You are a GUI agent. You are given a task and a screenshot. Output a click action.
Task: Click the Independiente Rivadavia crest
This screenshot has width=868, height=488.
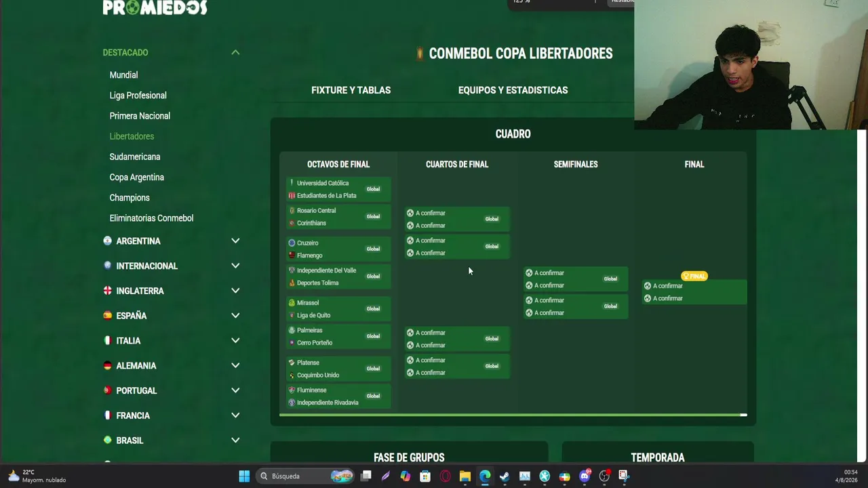[292, 403]
